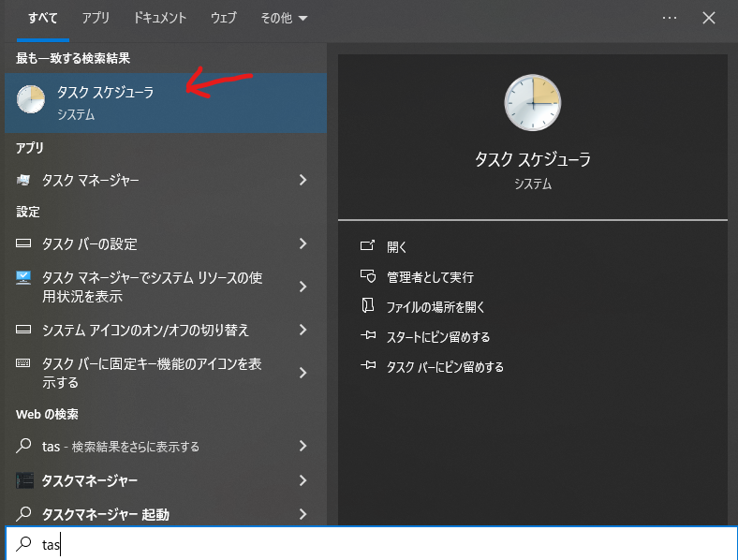Open the タスク スケジューラ best match result

(x=103, y=102)
